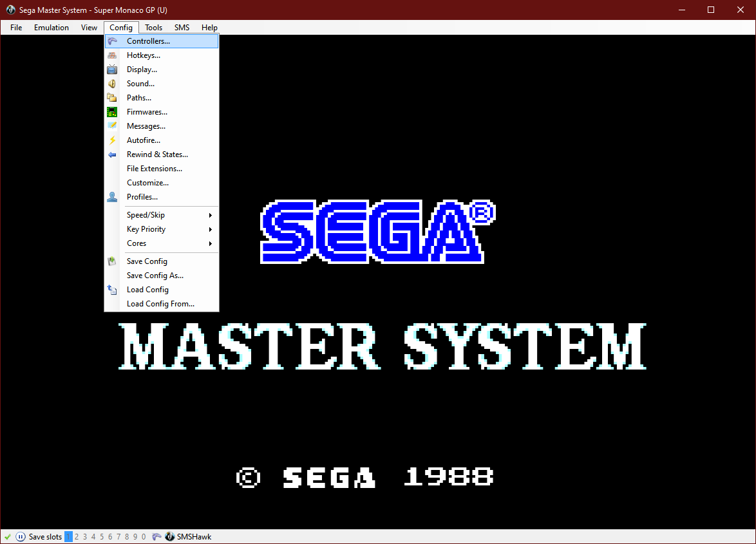This screenshot has width=756, height=544.
Task: Click the Load Config icon
Action: (x=112, y=290)
